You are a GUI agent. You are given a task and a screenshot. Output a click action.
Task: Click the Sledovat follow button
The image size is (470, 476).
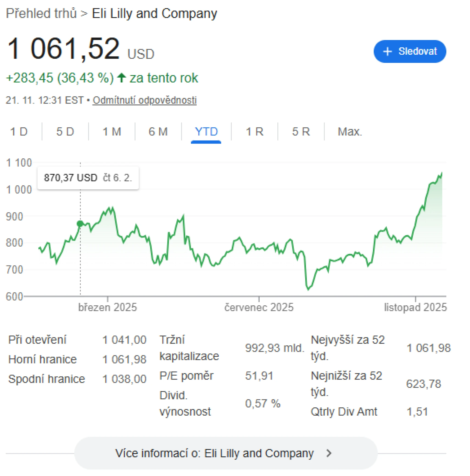point(409,51)
